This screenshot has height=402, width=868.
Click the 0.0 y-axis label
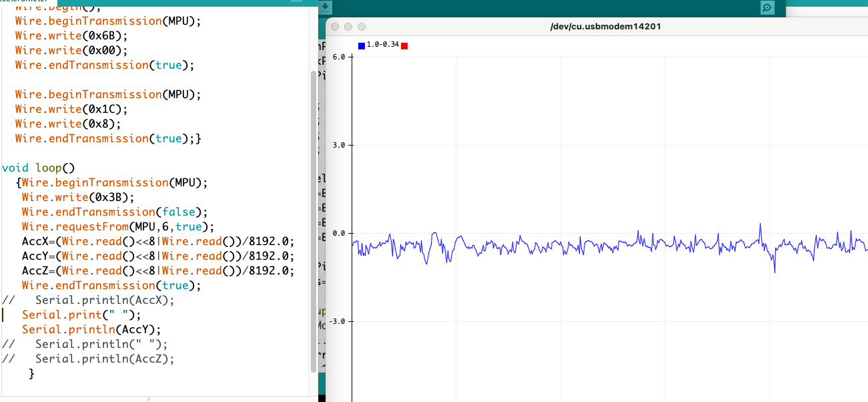pos(338,233)
